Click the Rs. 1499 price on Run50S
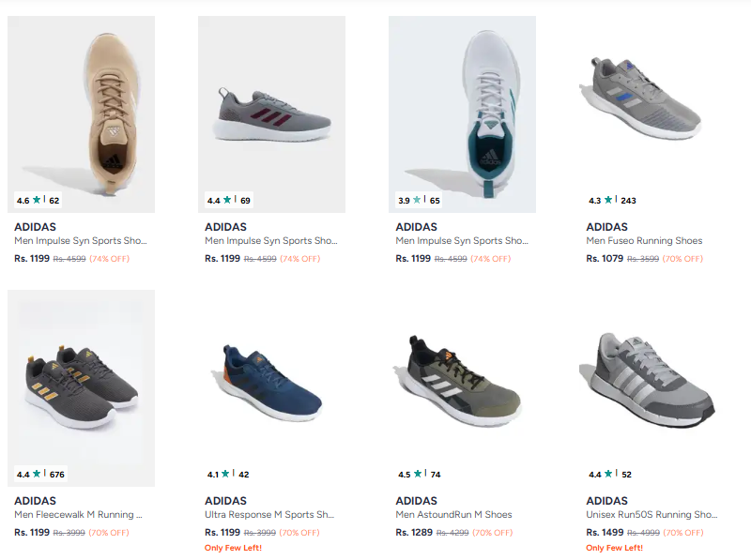This screenshot has height=560, width=751. pos(605,532)
